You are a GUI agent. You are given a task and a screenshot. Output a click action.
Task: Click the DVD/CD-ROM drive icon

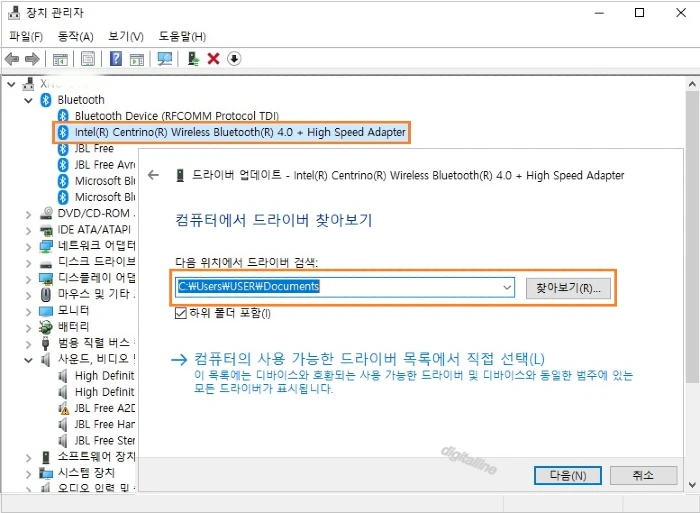46,213
